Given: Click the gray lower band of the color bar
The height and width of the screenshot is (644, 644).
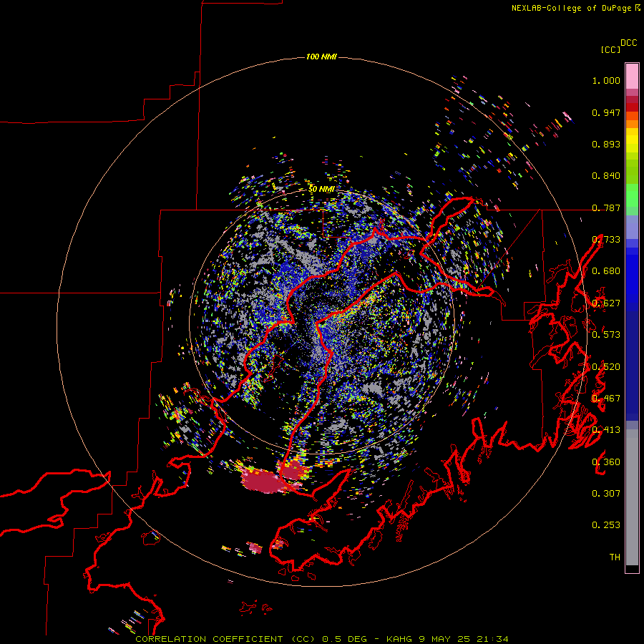Looking at the screenshot, I should coord(632,497).
